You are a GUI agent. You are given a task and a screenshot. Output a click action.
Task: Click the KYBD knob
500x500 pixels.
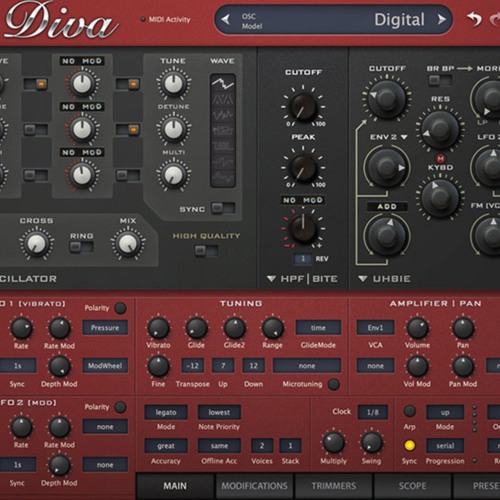tap(440, 198)
